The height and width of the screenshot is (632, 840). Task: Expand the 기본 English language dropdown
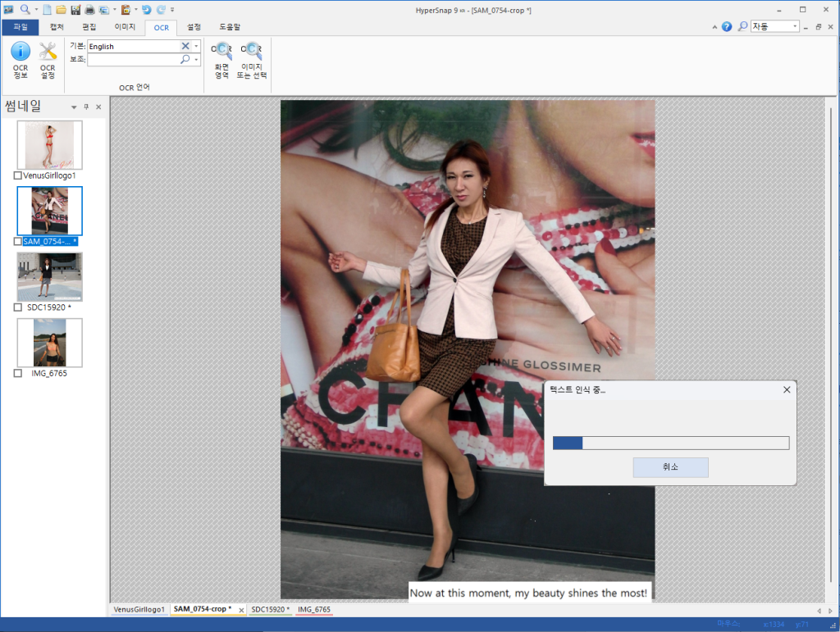click(x=196, y=46)
